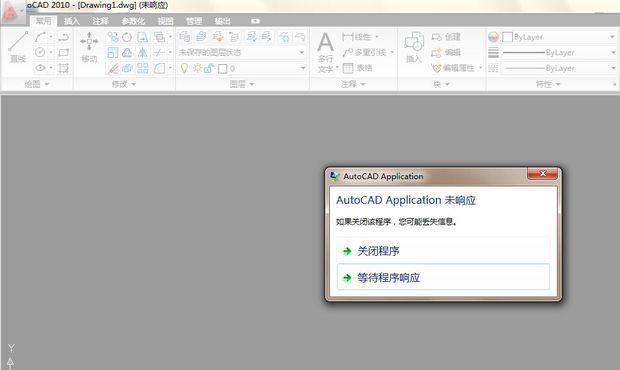The image size is (620, 370).
Task: Select the Polyline draw tool
Action: click(x=63, y=37)
